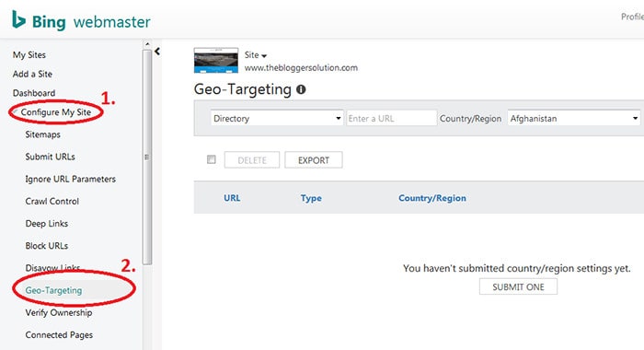Go to Verify Ownership

(x=59, y=312)
